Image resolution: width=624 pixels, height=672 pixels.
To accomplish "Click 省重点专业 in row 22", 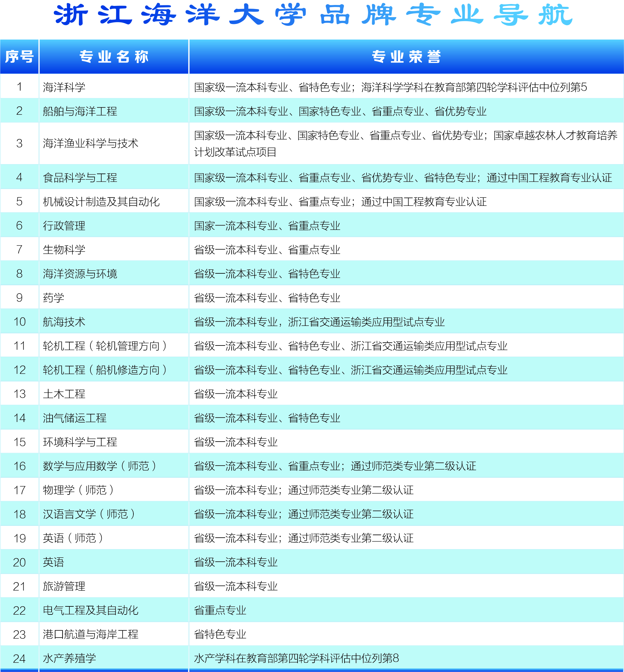I will (220, 610).
